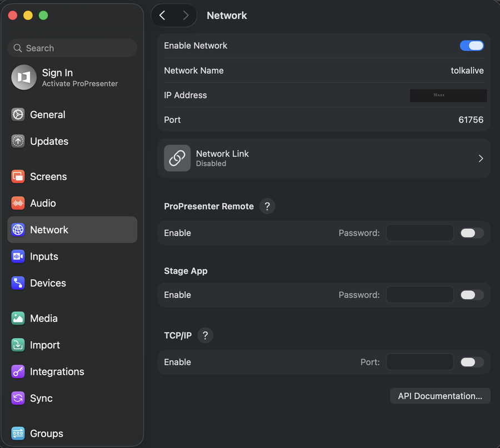Click the Sync sidebar label
Image resolution: width=500 pixels, height=448 pixels.
pyautogui.click(x=41, y=398)
